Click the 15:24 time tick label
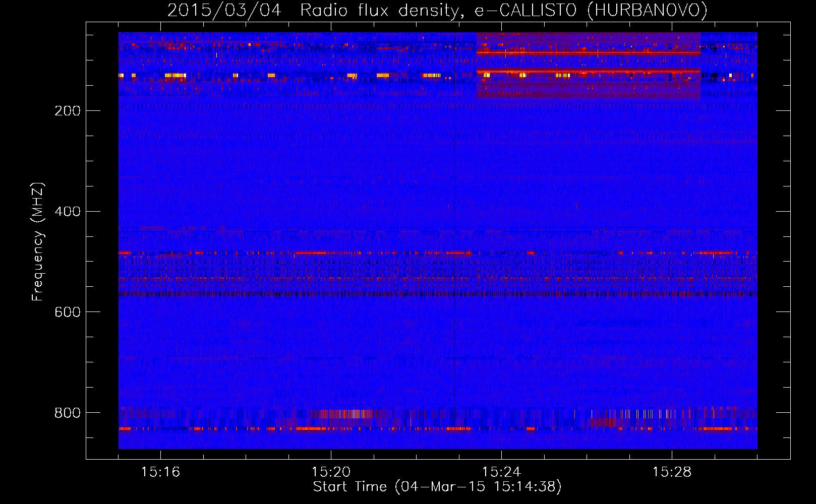Screen dimensions: 816x504 (501, 472)
